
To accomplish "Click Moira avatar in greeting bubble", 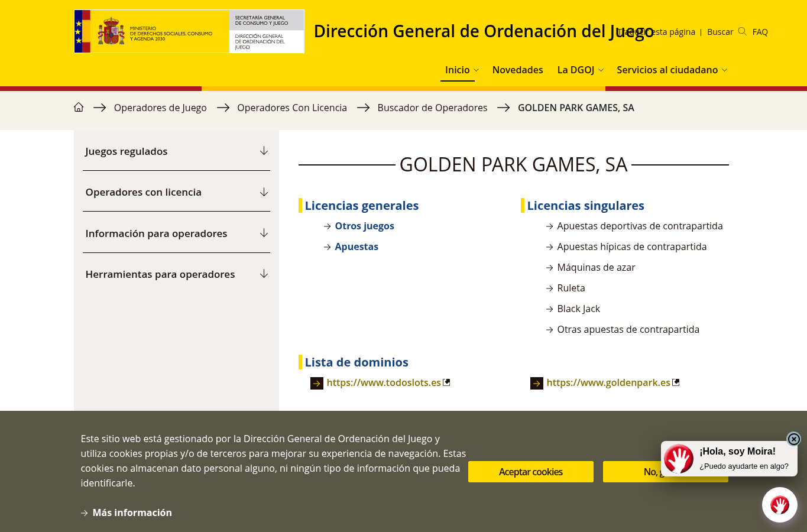I will coord(679,459).
